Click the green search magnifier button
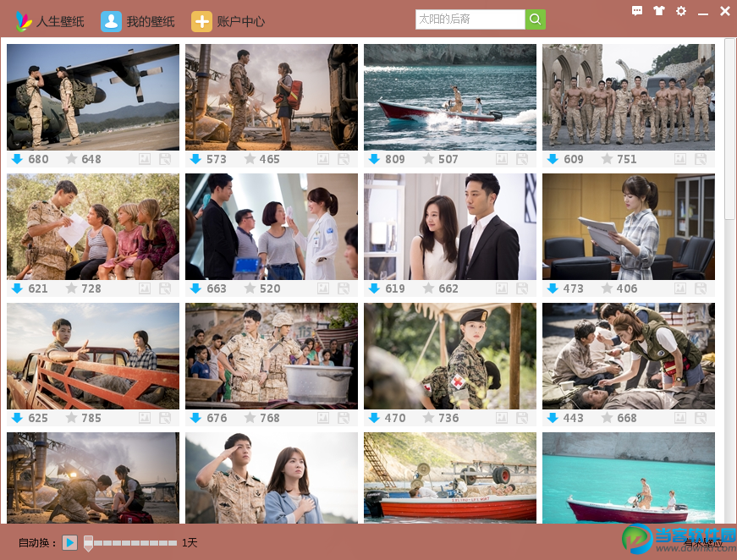 (536, 19)
